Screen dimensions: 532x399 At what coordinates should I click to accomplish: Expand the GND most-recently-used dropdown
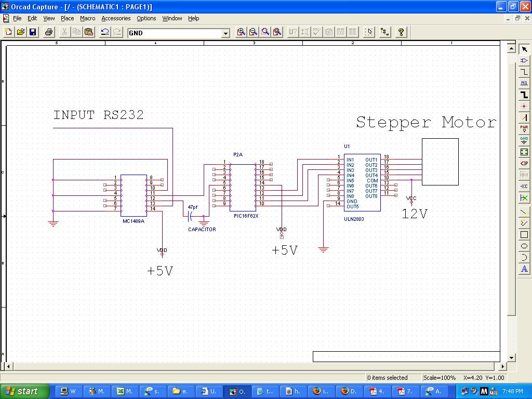[x=225, y=33]
